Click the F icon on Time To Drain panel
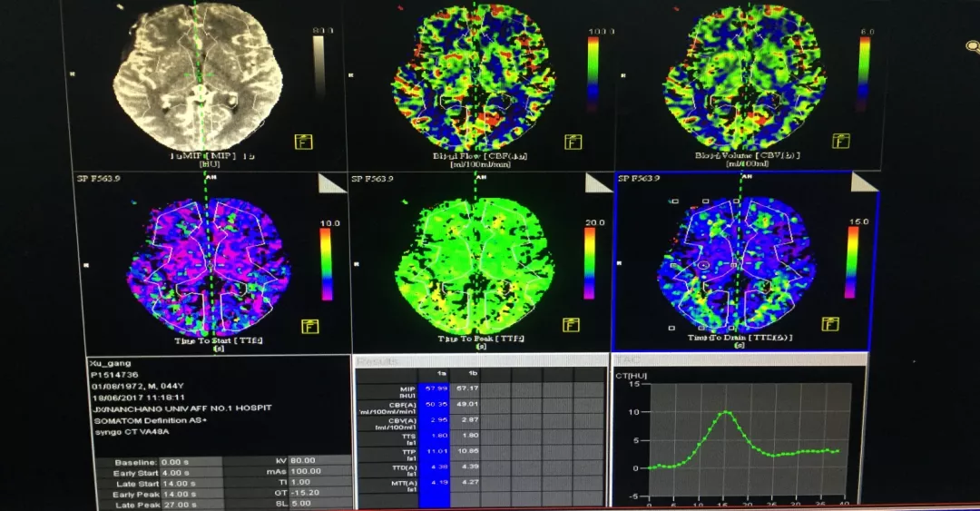The height and width of the screenshot is (511, 980). pyautogui.click(x=830, y=323)
